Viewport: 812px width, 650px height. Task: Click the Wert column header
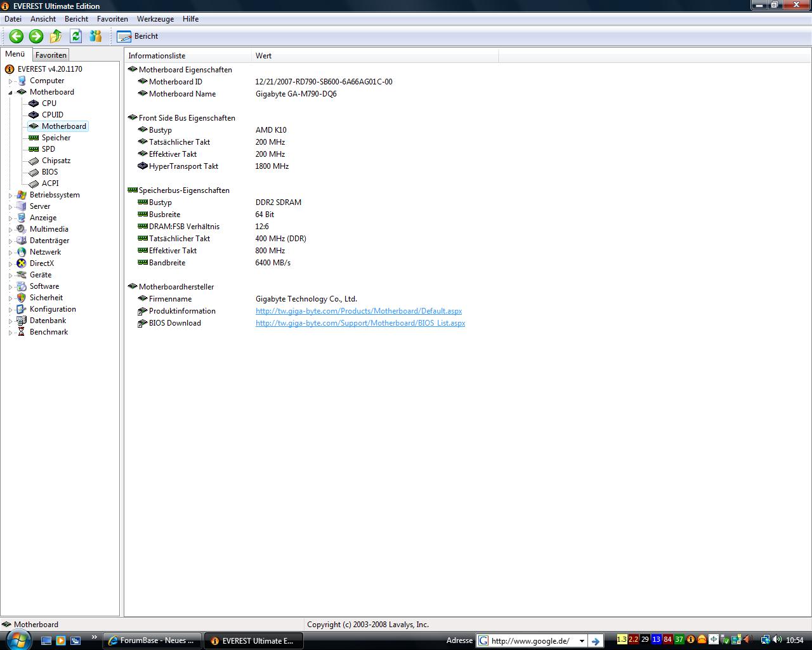click(x=375, y=56)
